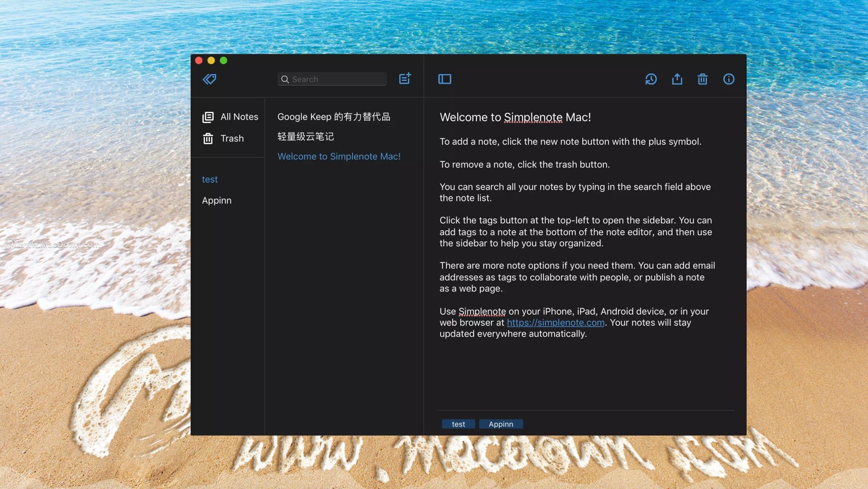868x489 pixels.
Task: Click the magnifier icon in search box
Action: [285, 79]
